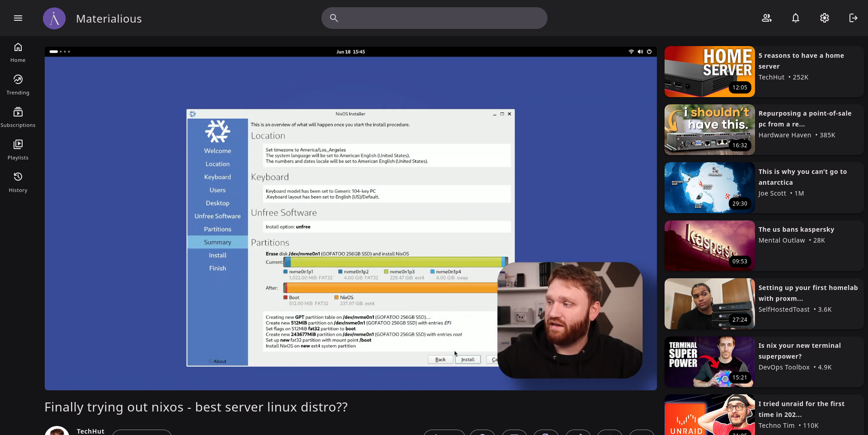
Task: Open settings gear in header
Action: pos(825,18)
